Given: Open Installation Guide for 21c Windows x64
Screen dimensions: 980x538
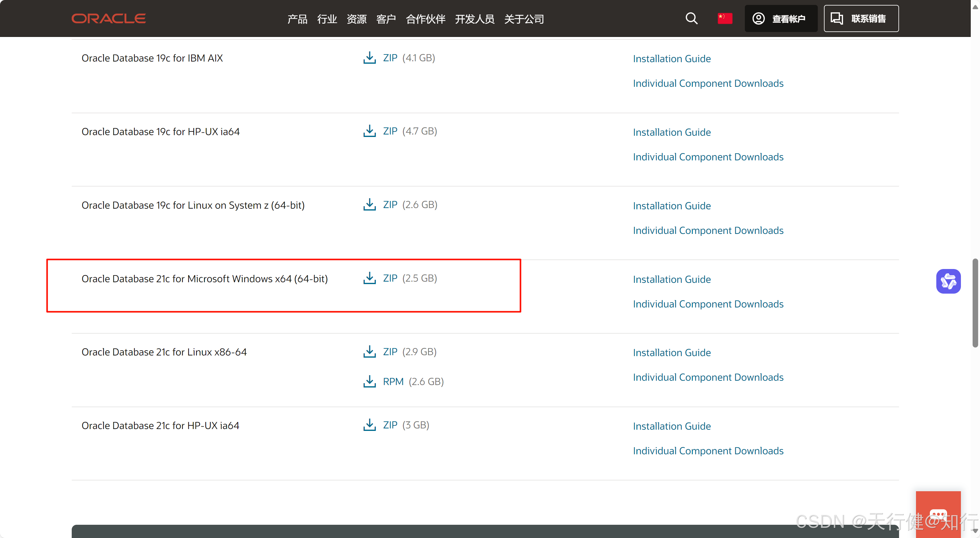Looking at the screenshot, I should point(672,279).
